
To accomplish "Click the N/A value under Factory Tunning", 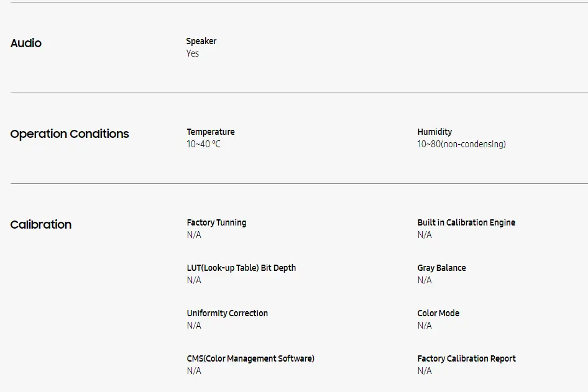I will (194, 235).
